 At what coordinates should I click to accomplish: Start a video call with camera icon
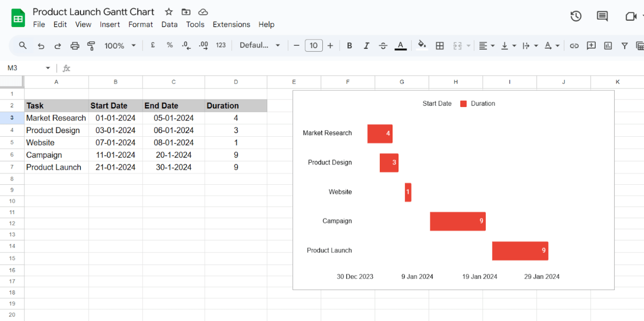coord(631,16)
